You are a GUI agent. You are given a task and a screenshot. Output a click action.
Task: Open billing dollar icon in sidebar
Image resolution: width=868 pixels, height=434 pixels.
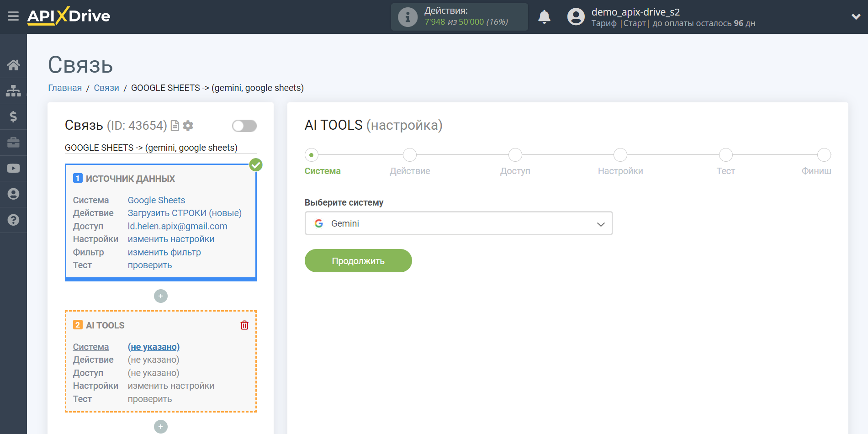point(13,116)
